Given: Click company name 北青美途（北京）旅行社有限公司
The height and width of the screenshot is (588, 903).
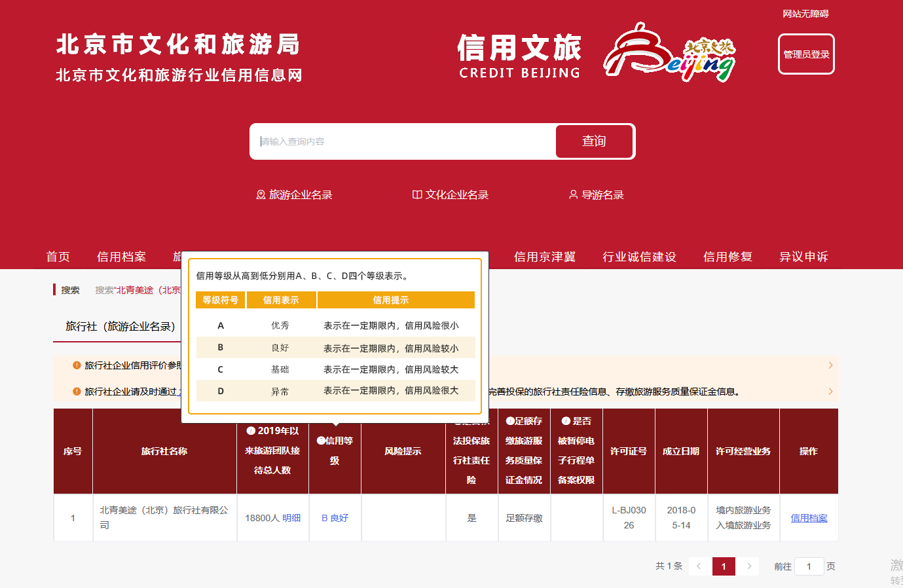Looking at the screenshot, I should pos(164,518).
